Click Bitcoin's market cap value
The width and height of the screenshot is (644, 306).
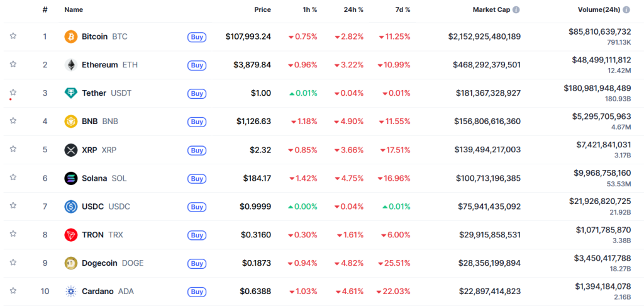(484, 37)
